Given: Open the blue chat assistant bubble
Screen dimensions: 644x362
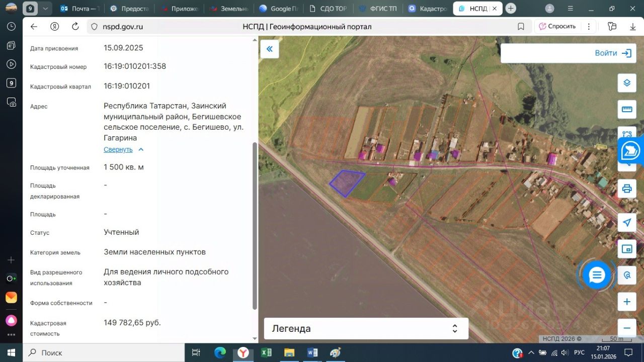Looking at the screenshot, I should click(597, 275).
